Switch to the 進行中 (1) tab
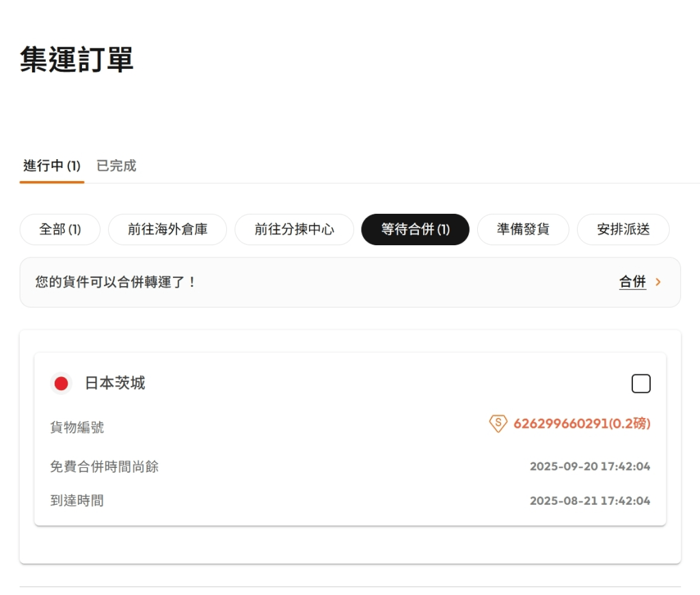Viewport: 700px width, 595px height. [x=52, y=166]
